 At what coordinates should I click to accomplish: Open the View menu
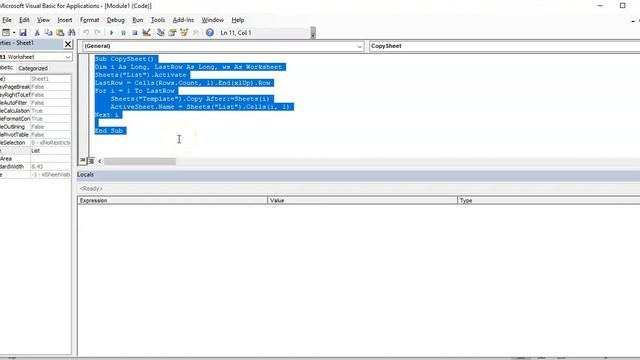pyautogui.click(x=43, y=20)
